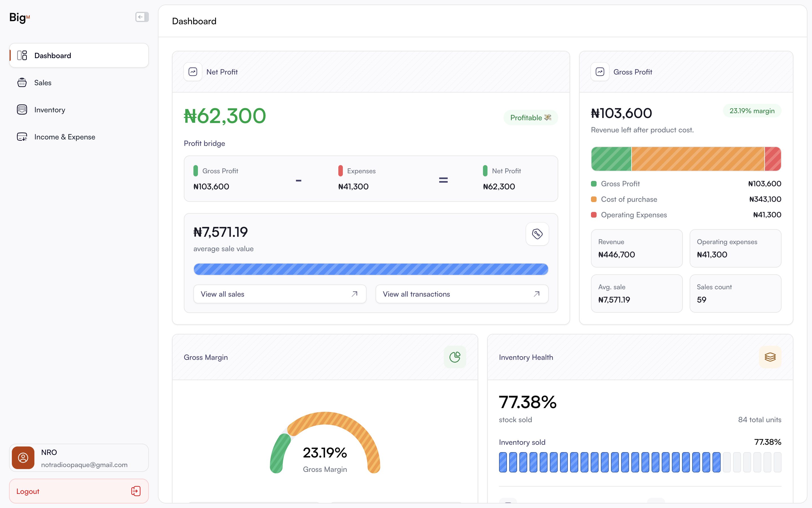Click the Inventory Health layers icon
The image size is (812, 508).
point(770,357)
